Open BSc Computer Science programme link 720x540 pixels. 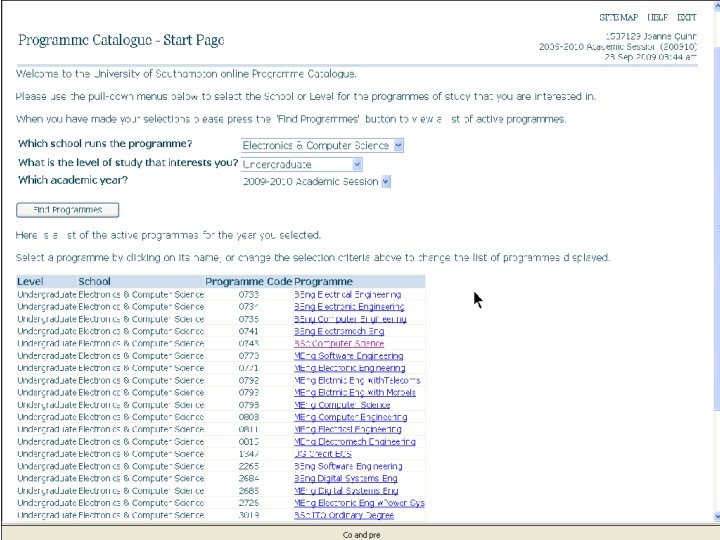point(339,343)
